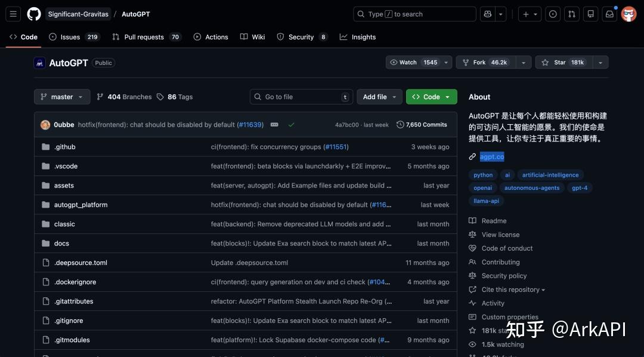Open notifications inbox icon

point(609,14)
